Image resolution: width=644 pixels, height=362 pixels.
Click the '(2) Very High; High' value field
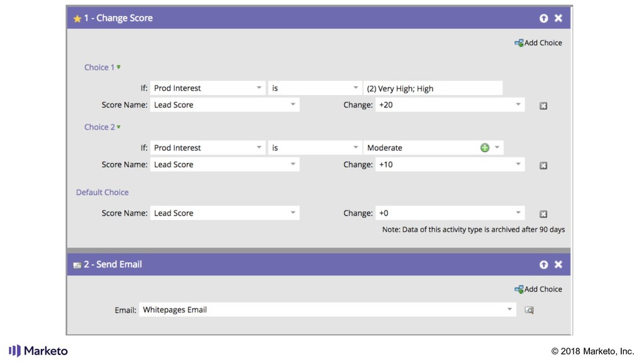[433, 88]
